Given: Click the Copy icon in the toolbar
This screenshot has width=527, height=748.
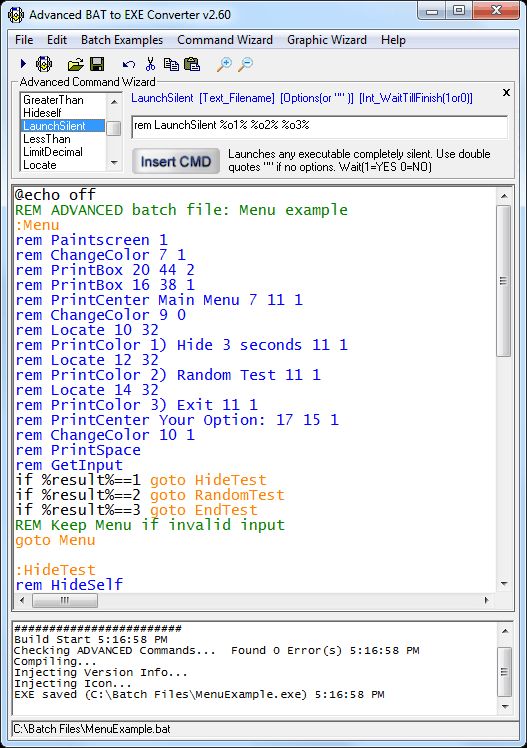Looking at the screenshot, I should 171,64.
